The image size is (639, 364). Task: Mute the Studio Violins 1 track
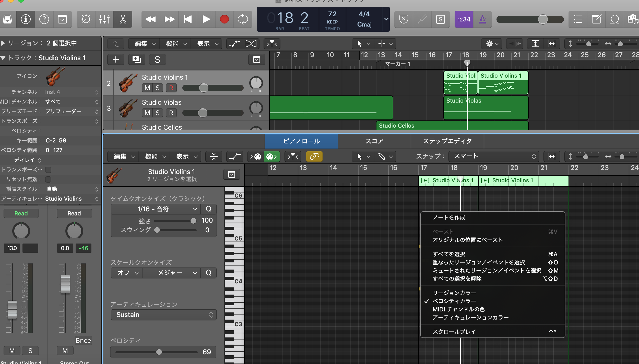pyautogui.click(x=147, y=88)
